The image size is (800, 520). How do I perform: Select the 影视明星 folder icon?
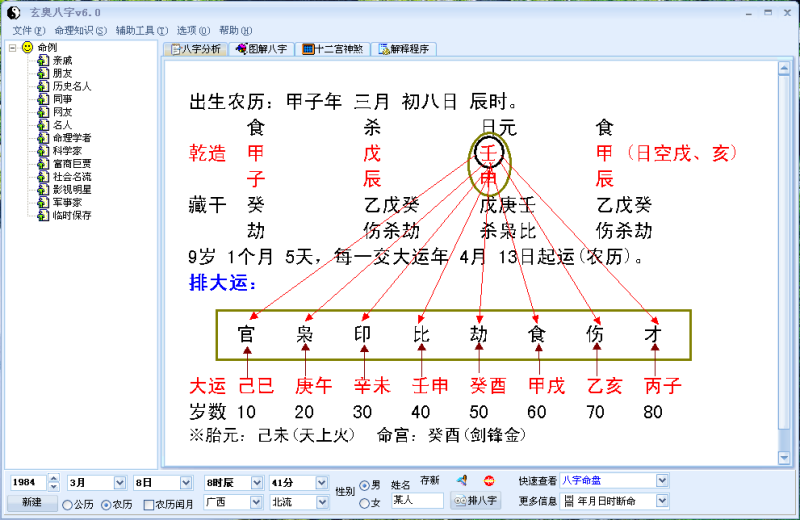44,190
